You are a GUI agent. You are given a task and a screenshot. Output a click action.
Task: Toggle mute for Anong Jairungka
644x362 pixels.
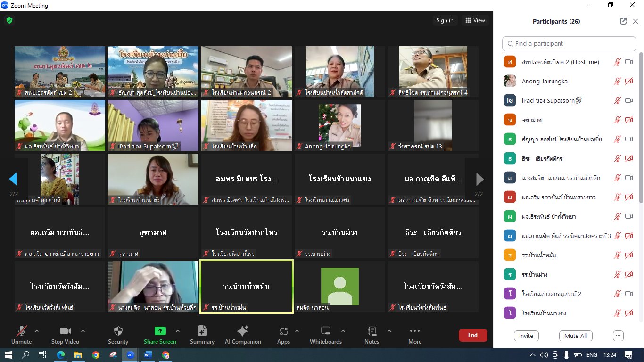(x=617, y=82)
